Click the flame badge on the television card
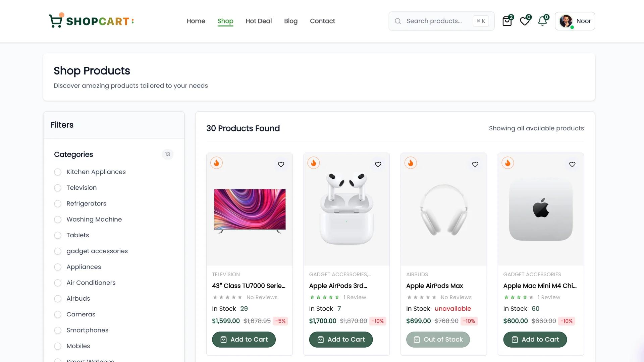Viewport: 644px width, 362px height. click(x=217, y=163)
